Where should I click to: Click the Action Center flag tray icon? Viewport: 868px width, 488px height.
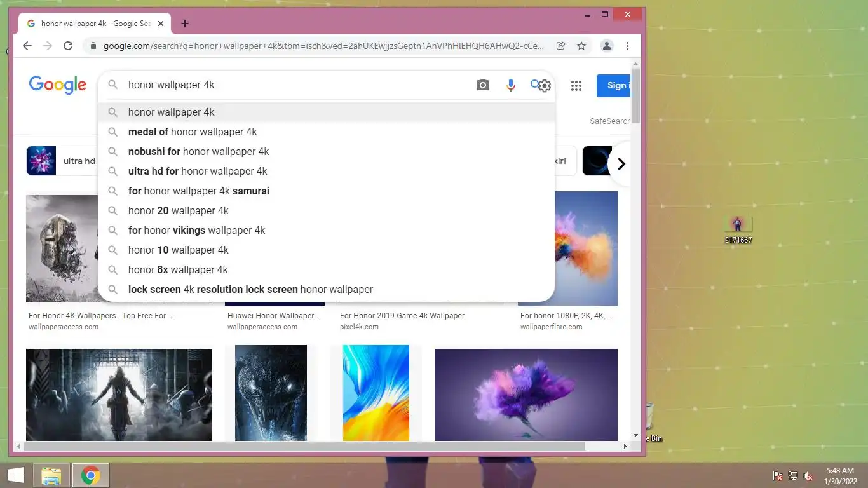778,476
